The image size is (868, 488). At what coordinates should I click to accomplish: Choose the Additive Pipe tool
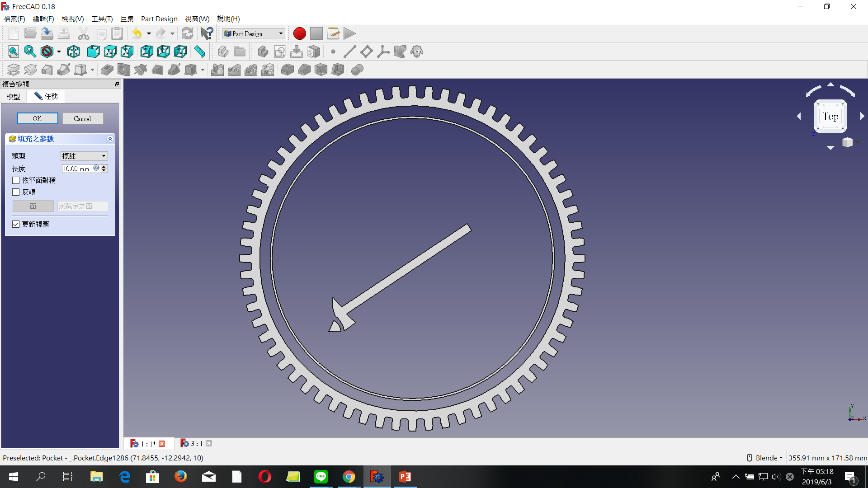coord(64,70)
